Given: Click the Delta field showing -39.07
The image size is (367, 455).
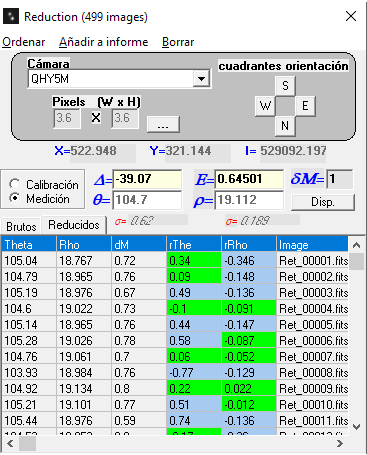Looking at the screenshot, I should (x=147, y=179).
